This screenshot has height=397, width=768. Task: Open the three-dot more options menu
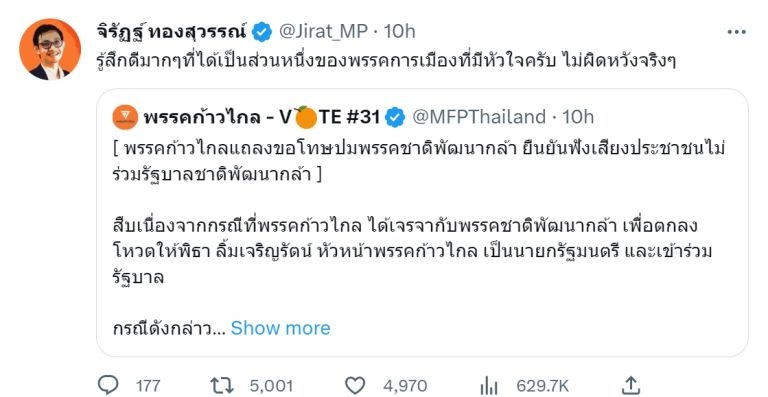[736, 32]
